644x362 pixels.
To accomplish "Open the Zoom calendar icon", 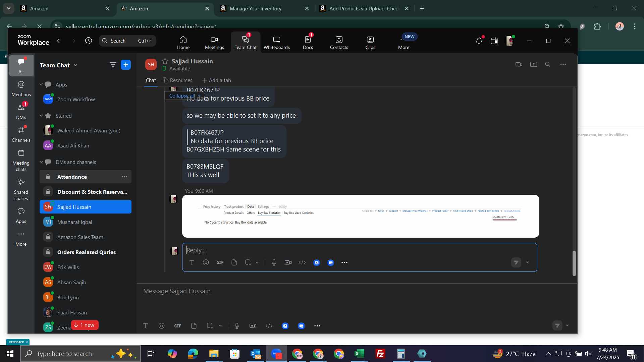I will [x=494, y=41].
